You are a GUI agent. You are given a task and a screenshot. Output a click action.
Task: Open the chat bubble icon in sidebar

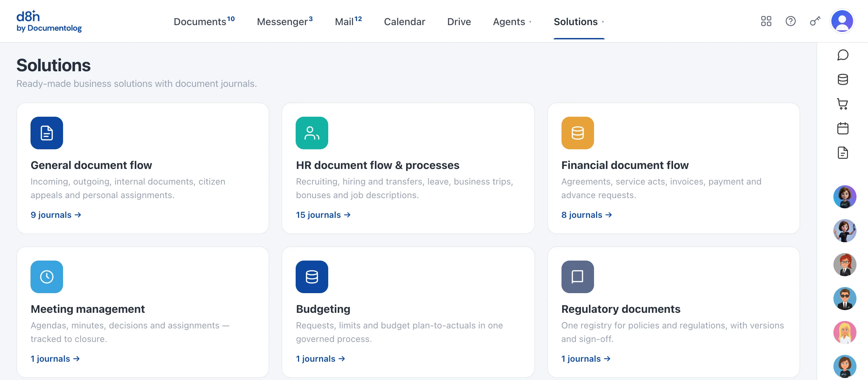(x=843, y=55)
